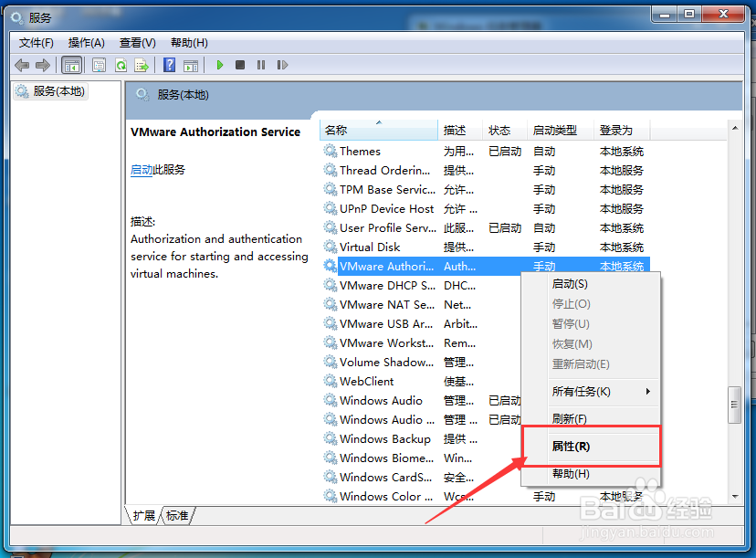The image size is (756, 558).
Task: Refresh the list using the refresh toolbar icon
Action: point(121,64)
